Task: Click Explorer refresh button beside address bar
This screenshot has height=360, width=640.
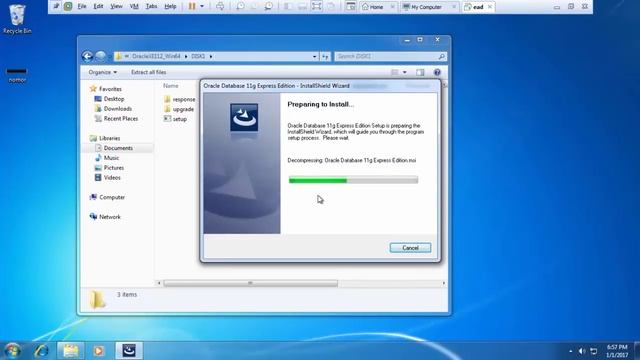Action: pos(325,56)
